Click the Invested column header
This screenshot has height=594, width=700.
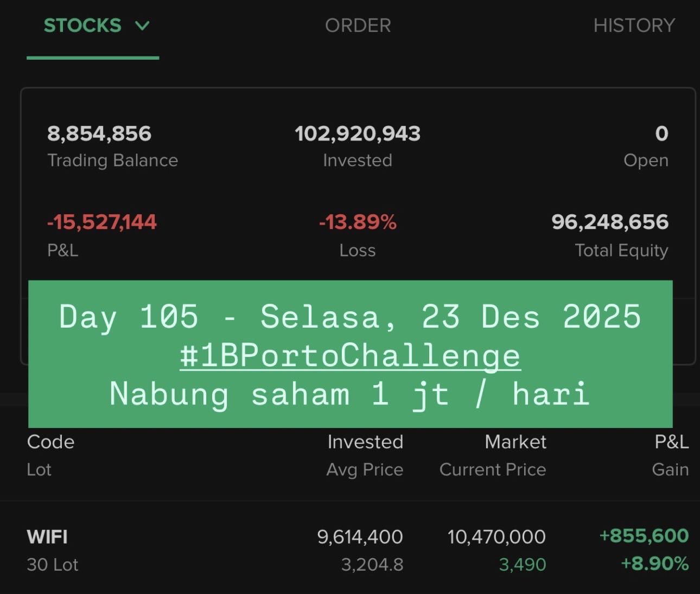point(365,442)
